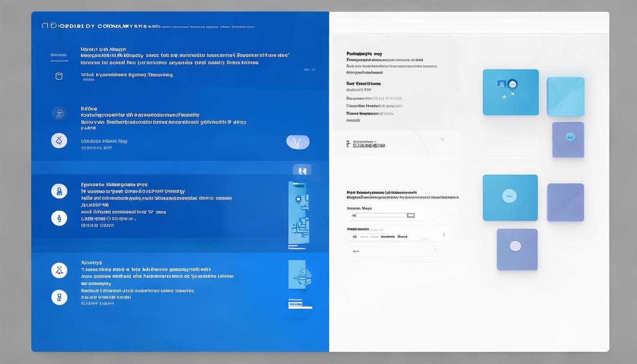Image resolution: width=637 pixels, height=364 pixels.
Task: Toggle the circular dot on bottom purple tile
Action: click(x=515, y=246)
